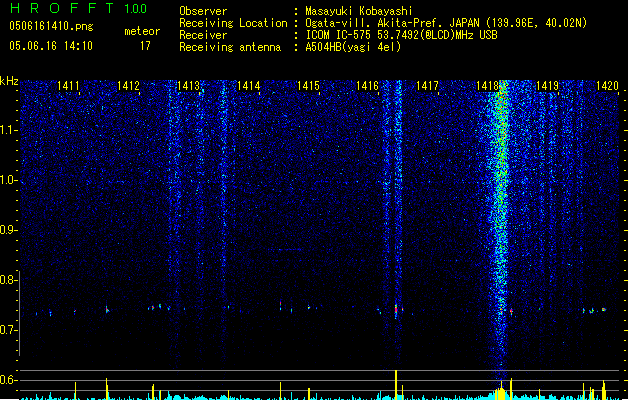The image size is (629, 400).
Task: Click the 1416 time axis marker
Action: click(367, 86)
